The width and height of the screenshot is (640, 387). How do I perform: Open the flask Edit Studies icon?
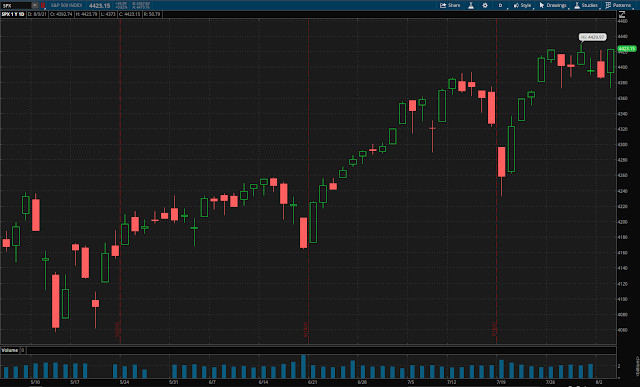[471, 5]
